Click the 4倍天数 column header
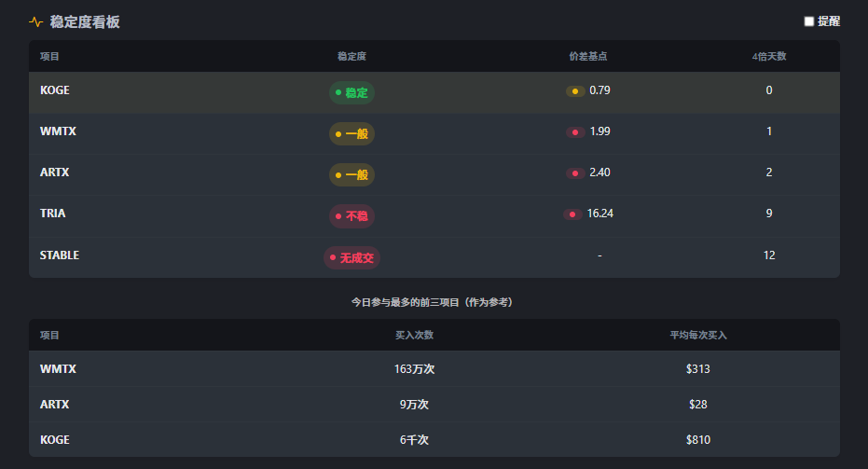 click(x=769, y=57)
